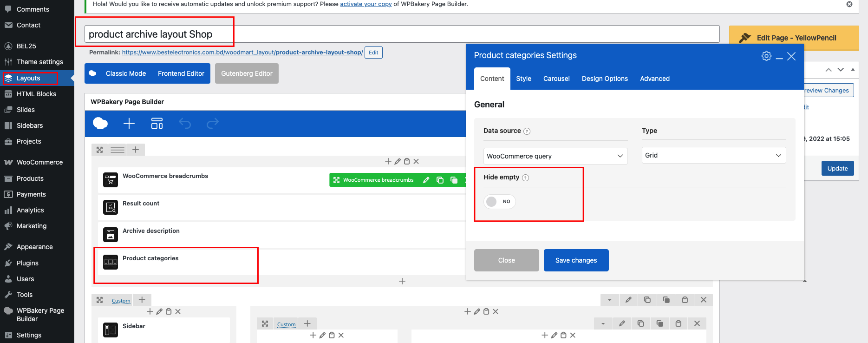Open row layout icon for the breadcrumbs row
868x343 pixels.
point(117,150)
